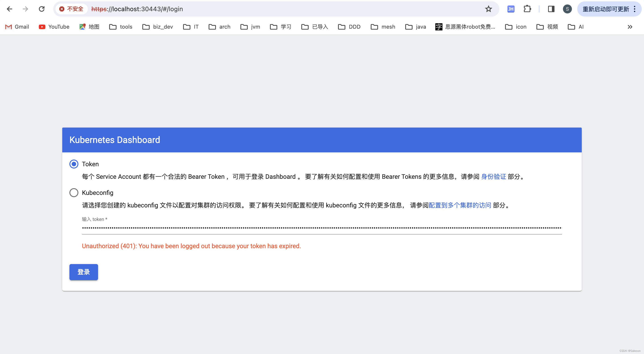
Task: Click the browser forward navigation arrow
Action: point(25,9)
